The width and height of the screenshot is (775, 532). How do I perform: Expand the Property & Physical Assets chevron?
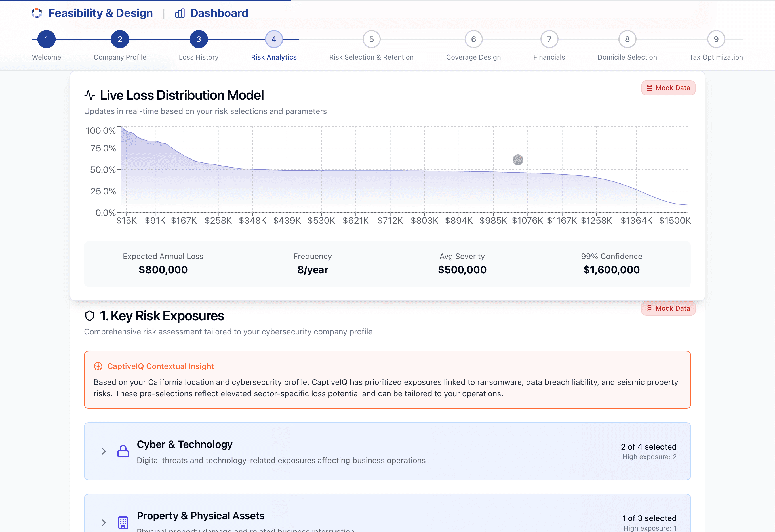pyautogui.click(x=104, y=522)
